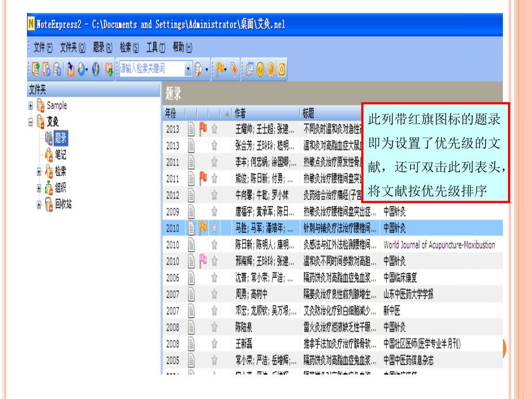
Task: Toggle star on 王耀帅 2013 row
Action: [x=215, y=129]
